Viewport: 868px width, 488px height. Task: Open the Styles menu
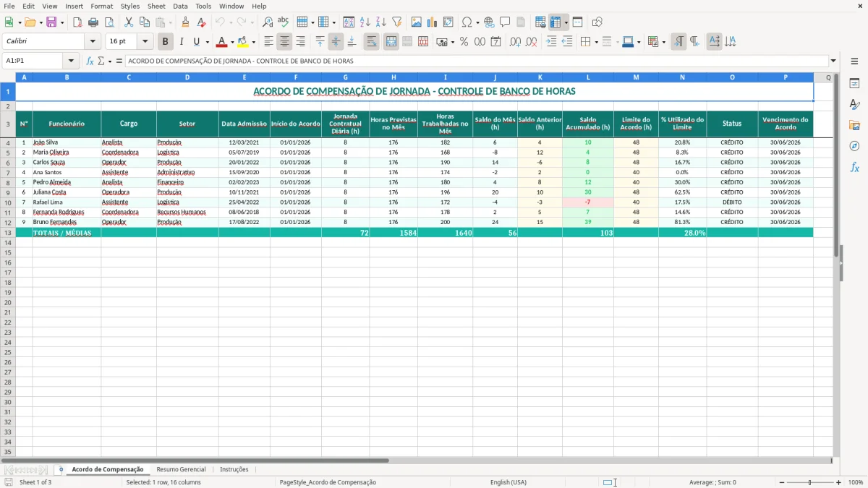[130, 6]
